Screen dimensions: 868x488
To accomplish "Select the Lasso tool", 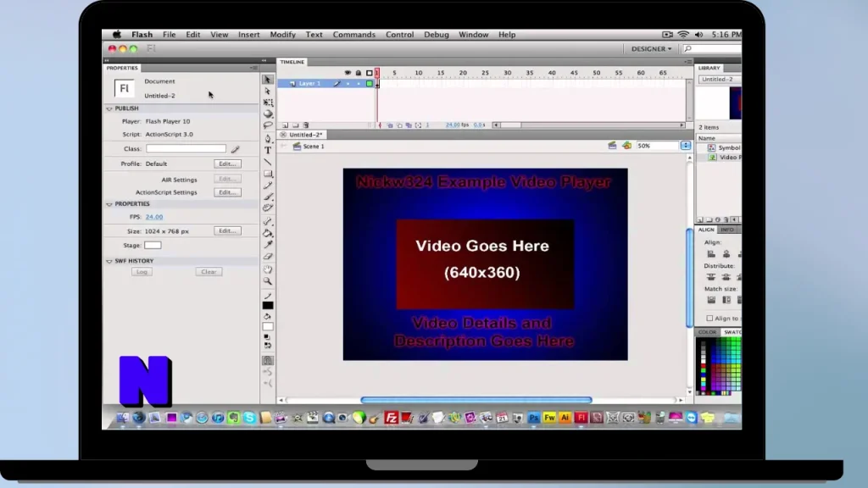I will 268,125.
